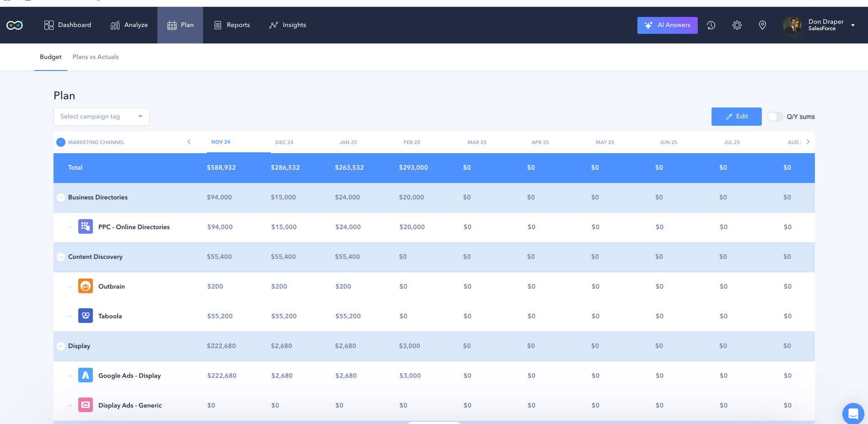This screenshot has width=868, height=424.
Task: Expand the Outbrain row arrow
Action: coord(70,287)
